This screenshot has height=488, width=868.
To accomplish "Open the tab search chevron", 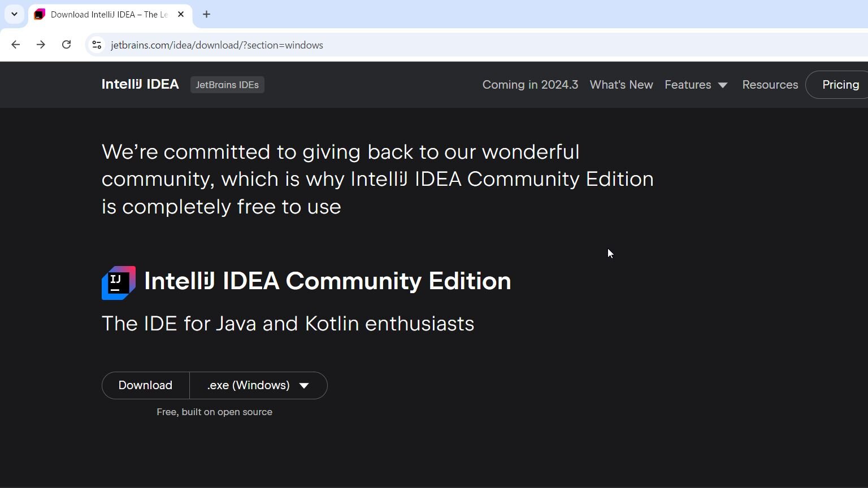I will point(14,14).
